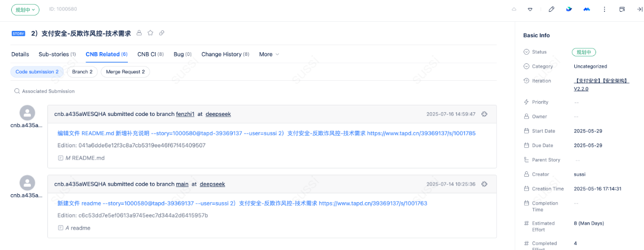Select the Code submission 2 filter pill
Viewport: 644px width, 250px height.
[37, 72]
